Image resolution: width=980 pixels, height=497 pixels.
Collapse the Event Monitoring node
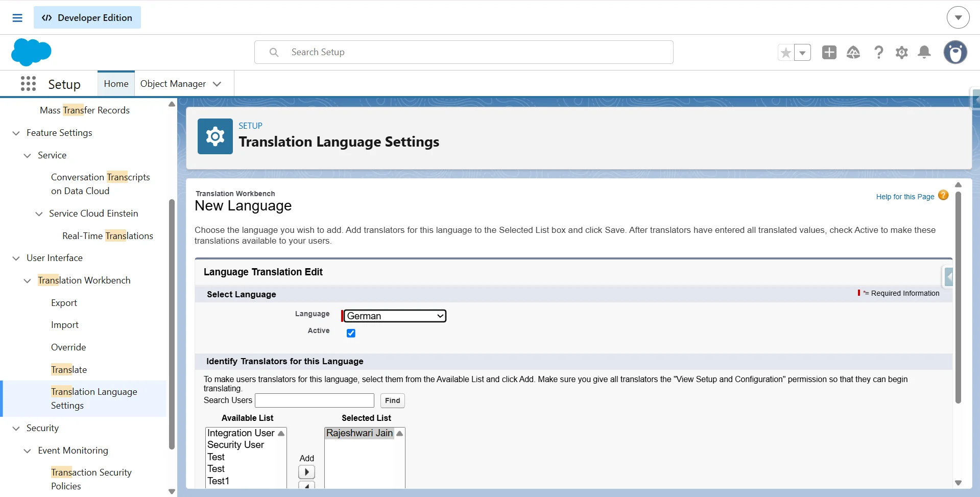[27, 451]
